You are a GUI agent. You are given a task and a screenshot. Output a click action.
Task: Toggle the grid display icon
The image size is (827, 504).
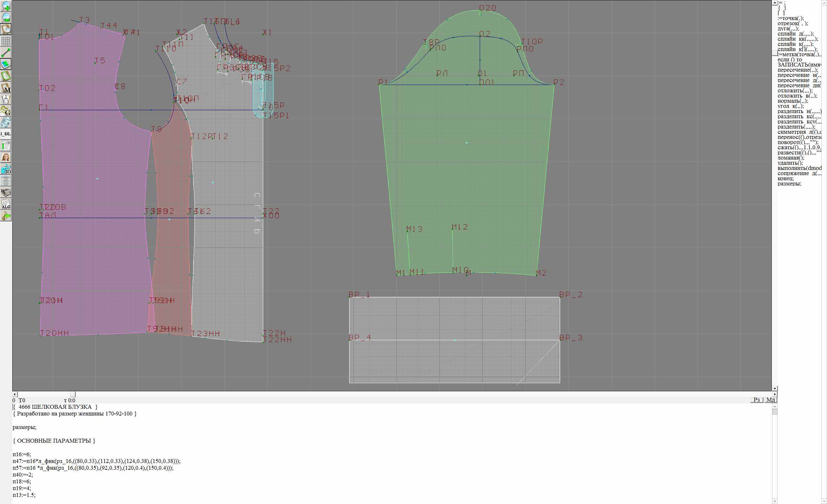coord(6,41)
